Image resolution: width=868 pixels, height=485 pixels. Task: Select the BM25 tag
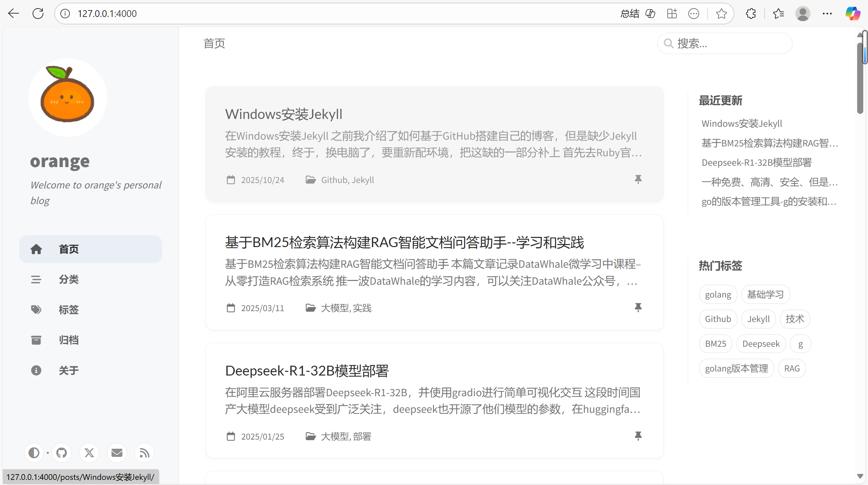(716, 344)
